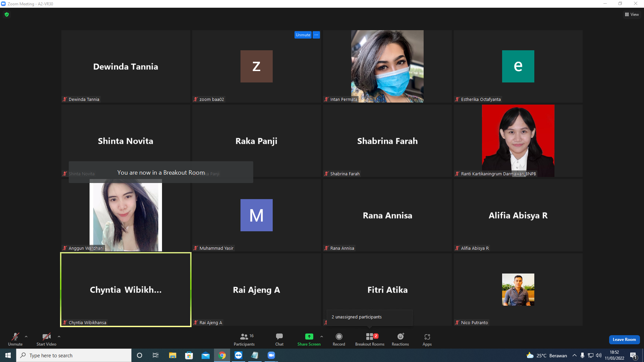
Task: Open the Windows notification center
Action: 633,355
